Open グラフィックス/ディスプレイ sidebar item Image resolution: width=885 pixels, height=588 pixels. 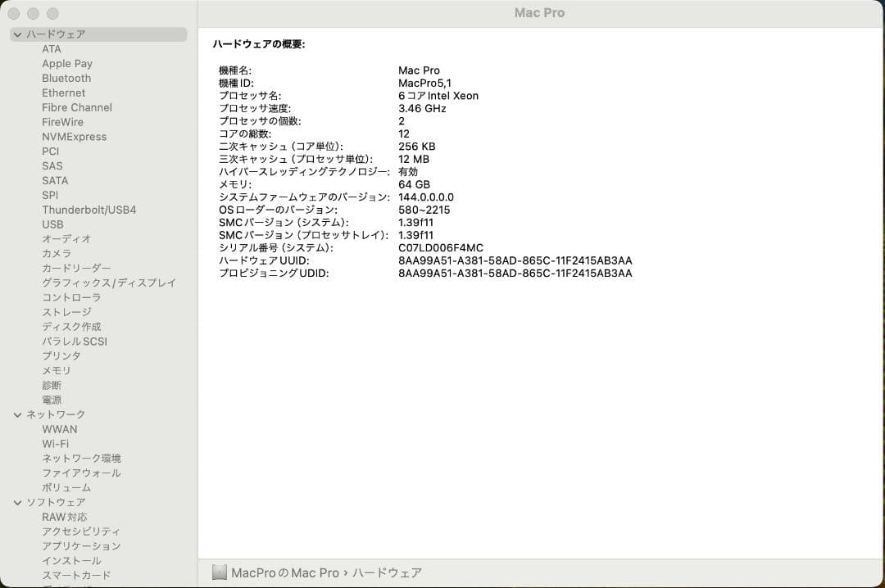point(109,283)
